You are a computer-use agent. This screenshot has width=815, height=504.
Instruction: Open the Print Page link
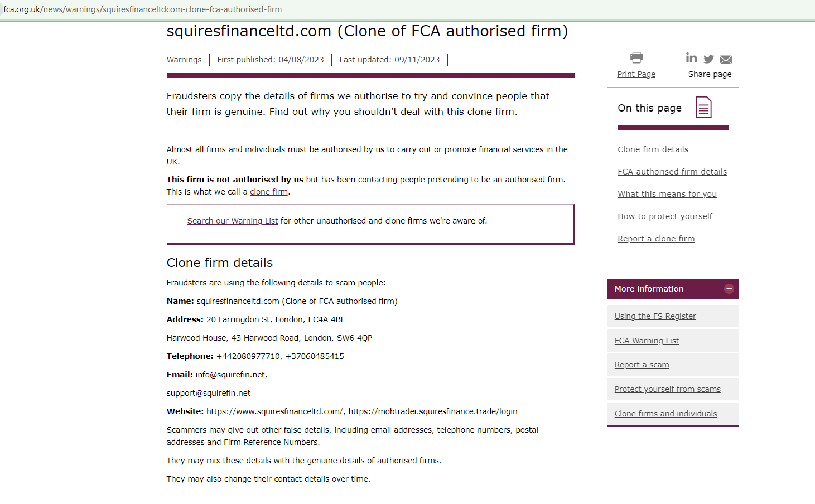click(x=636, y=74)
